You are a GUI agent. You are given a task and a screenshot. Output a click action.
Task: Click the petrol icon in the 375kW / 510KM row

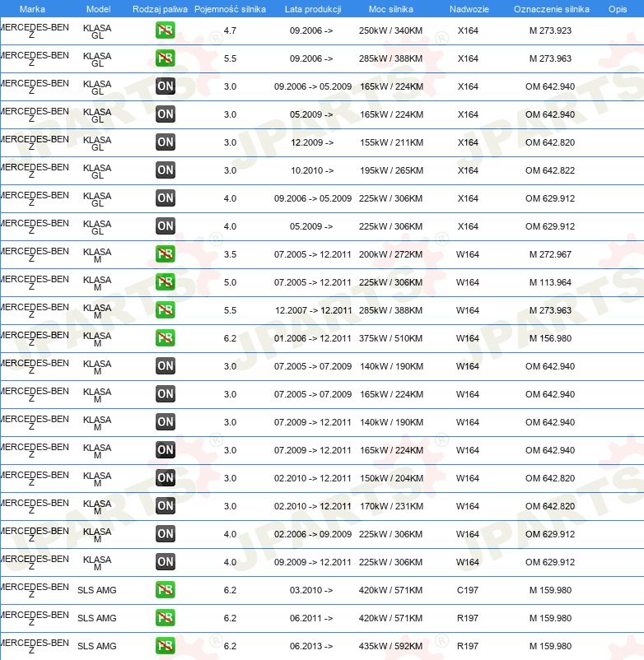click(x=166, y=338)
